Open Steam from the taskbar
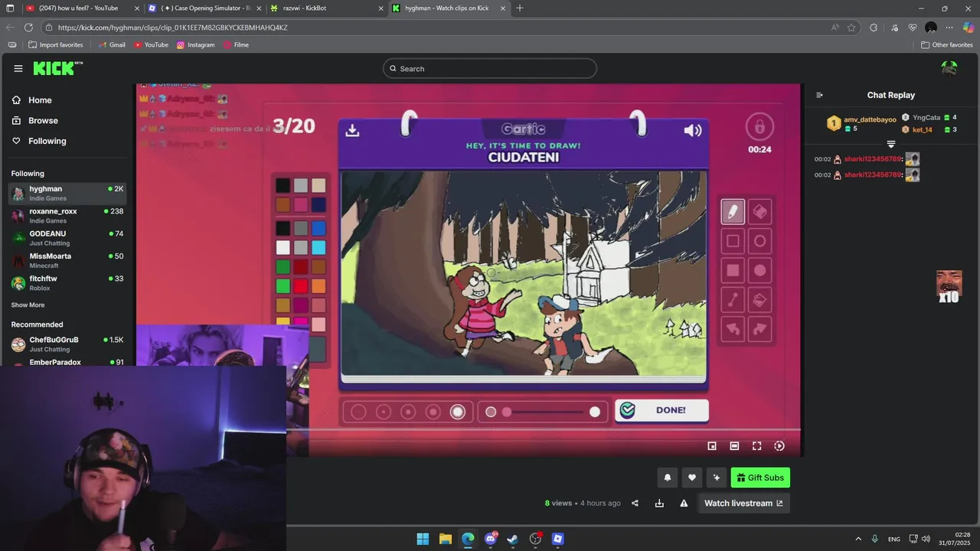980x551 pixels. click(x=513, y=539)
